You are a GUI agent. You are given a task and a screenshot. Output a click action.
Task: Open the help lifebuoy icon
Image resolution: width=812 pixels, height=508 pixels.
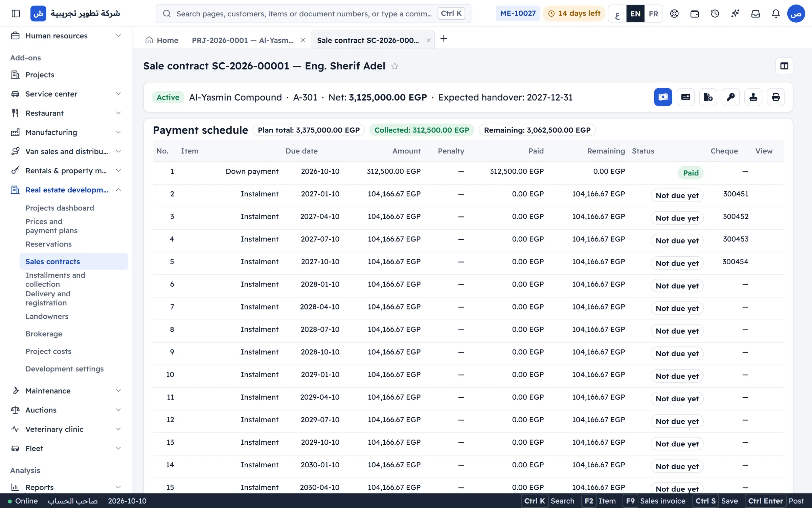tap(674, 14)
